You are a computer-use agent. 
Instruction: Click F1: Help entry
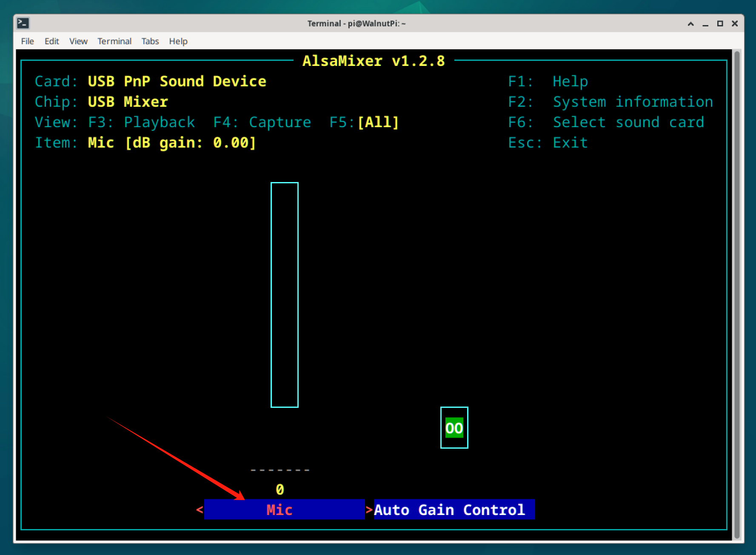pyautogui.click(x=548, y=81)
